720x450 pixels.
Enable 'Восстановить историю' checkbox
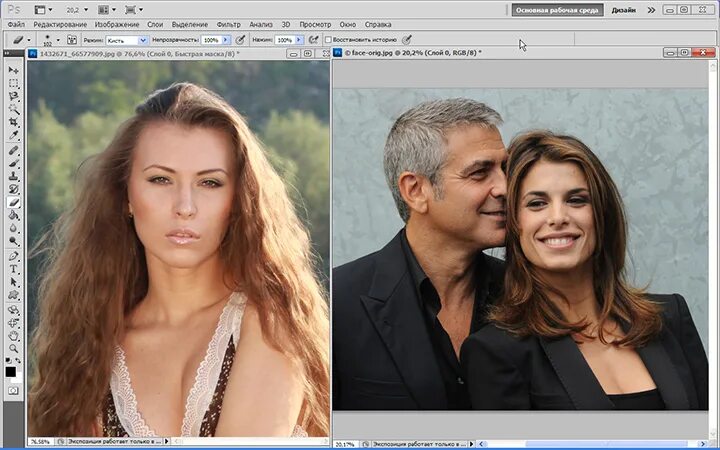pyautogui.click(x=328, y=40)
